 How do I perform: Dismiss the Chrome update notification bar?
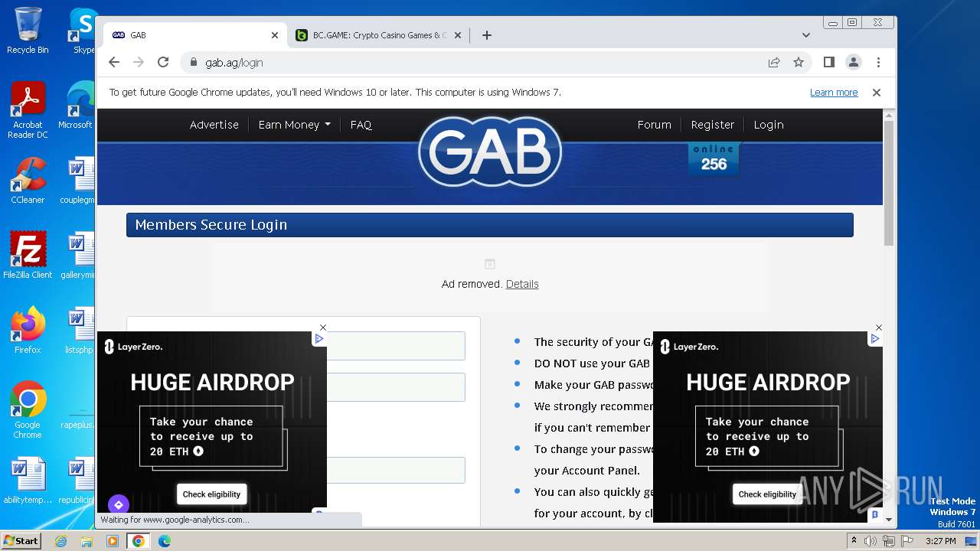click(877, 93)
